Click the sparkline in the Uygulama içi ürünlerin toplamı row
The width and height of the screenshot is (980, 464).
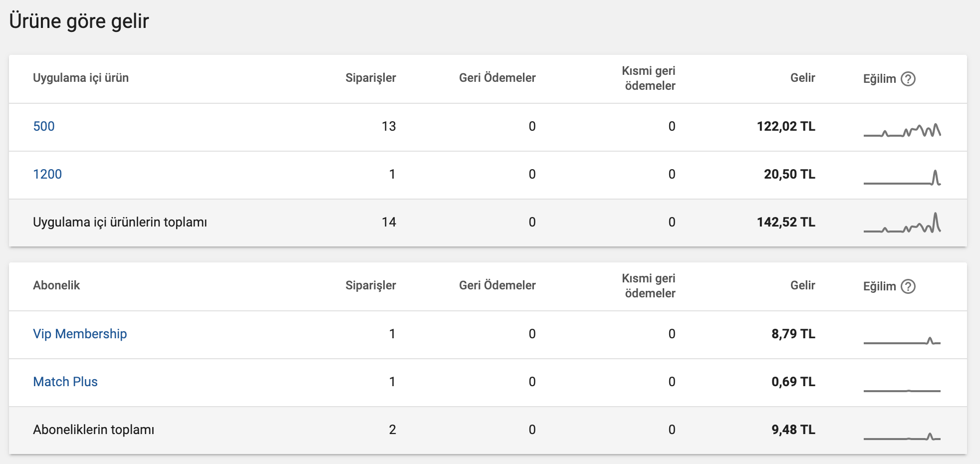[902, 223]
